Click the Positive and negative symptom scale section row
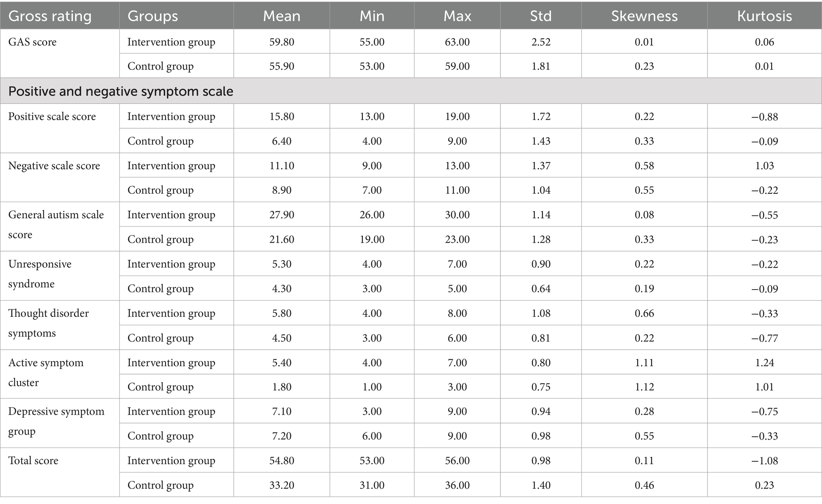 point(411,91)
